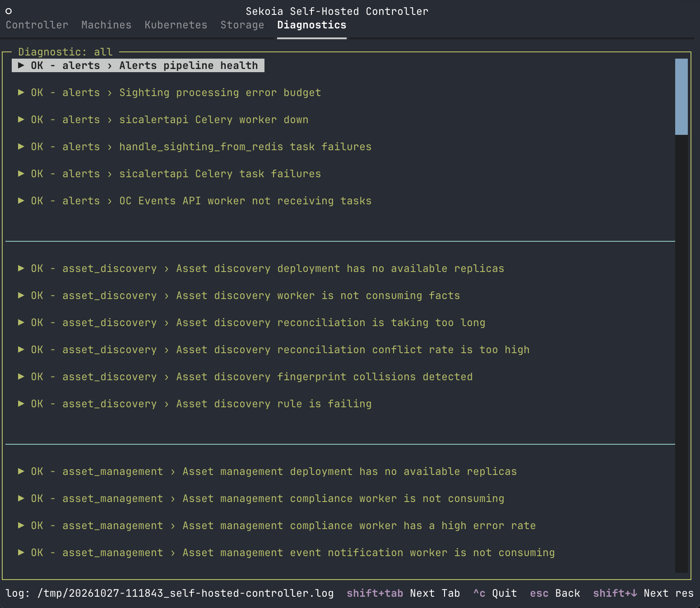Click the esc Back shortcut

(555, 593)
